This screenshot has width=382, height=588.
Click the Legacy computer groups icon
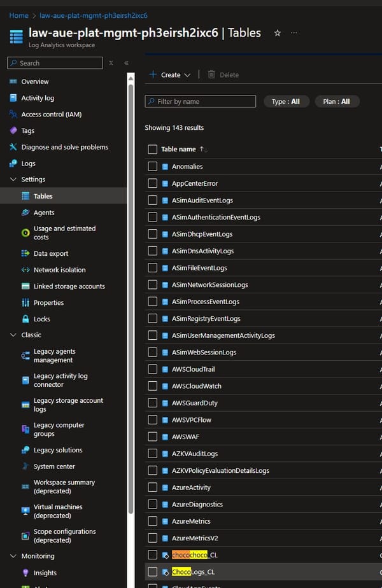[25, 430]
